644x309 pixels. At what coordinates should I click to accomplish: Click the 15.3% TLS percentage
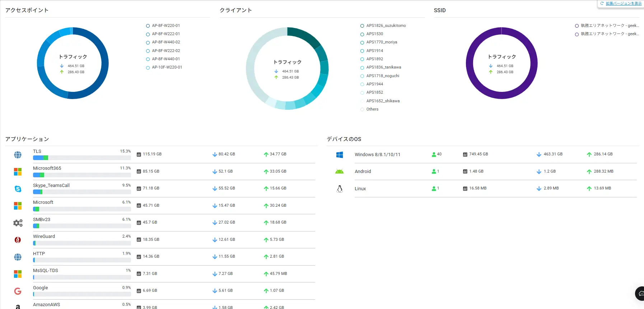click(x=125, y=151)
